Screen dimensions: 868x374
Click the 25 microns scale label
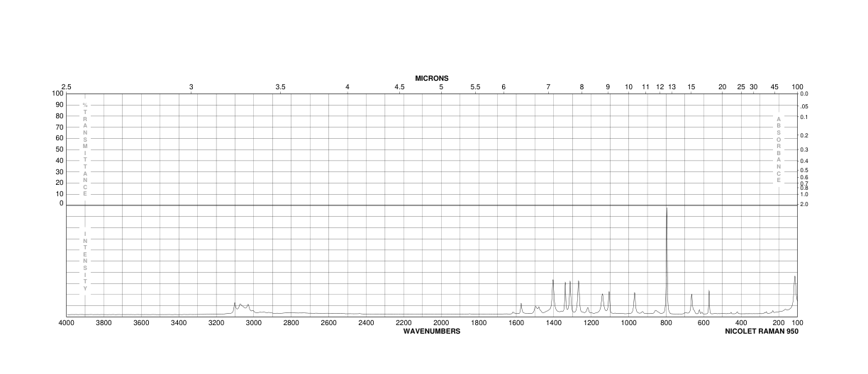(741, 87)
